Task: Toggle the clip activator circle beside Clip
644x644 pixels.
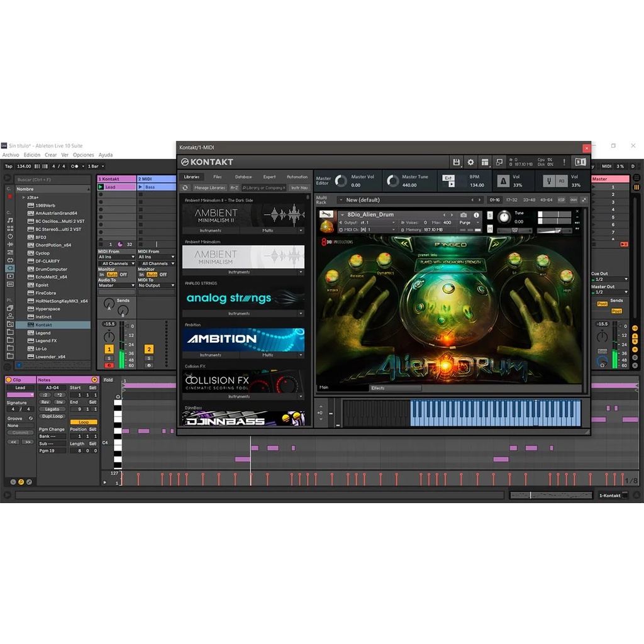Action: pyautogui.click(x=9, y=379)
